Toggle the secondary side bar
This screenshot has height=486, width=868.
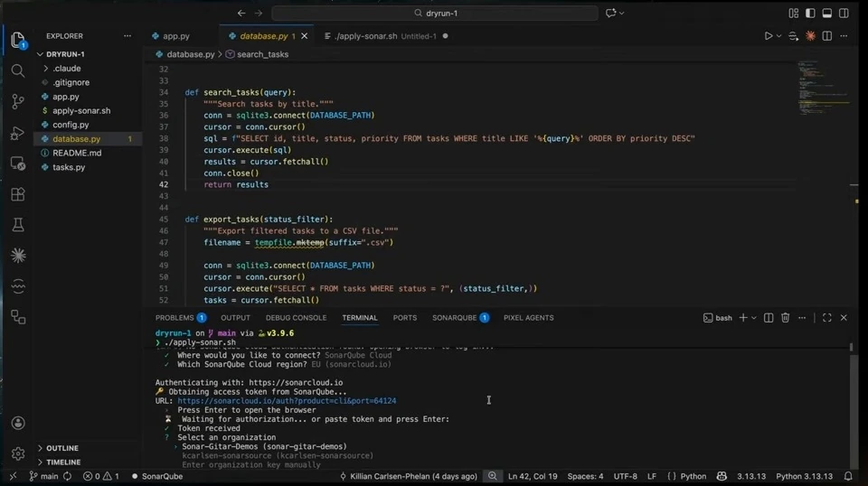[x=844, y=13]
